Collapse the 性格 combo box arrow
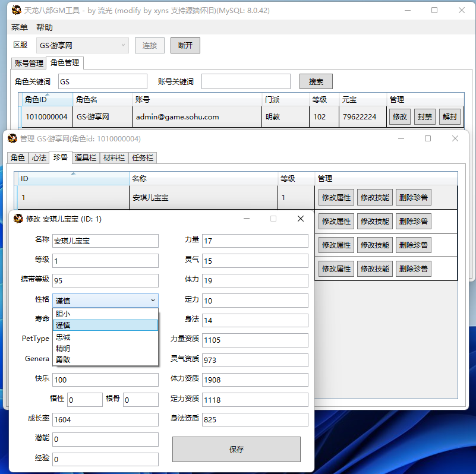This screenshot has width=476, height=474. pyautogui.click(x=153, y=301)
